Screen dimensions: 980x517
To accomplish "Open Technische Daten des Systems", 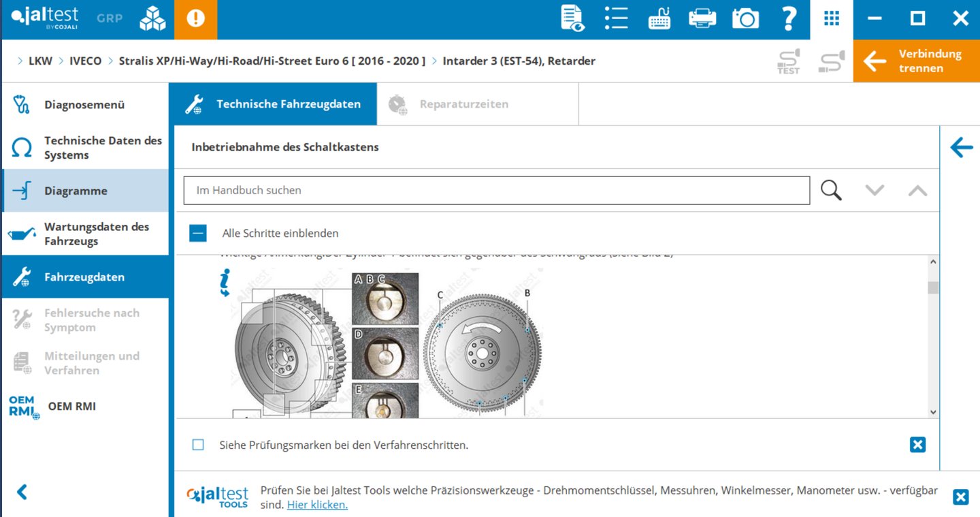I will 85,148.
